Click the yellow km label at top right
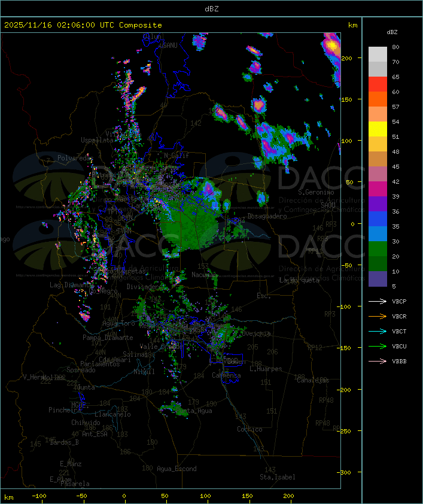 (352, 25)
